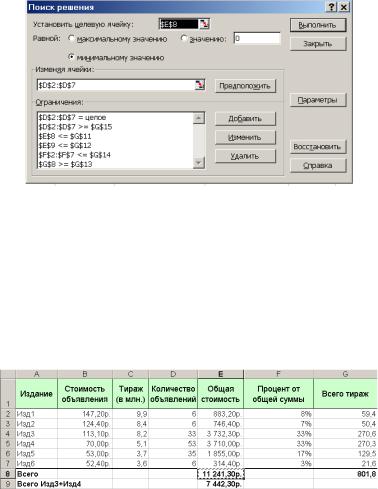
Task: Click the Восстановить button
Action: pyautogui.click(x=318, y=147)
